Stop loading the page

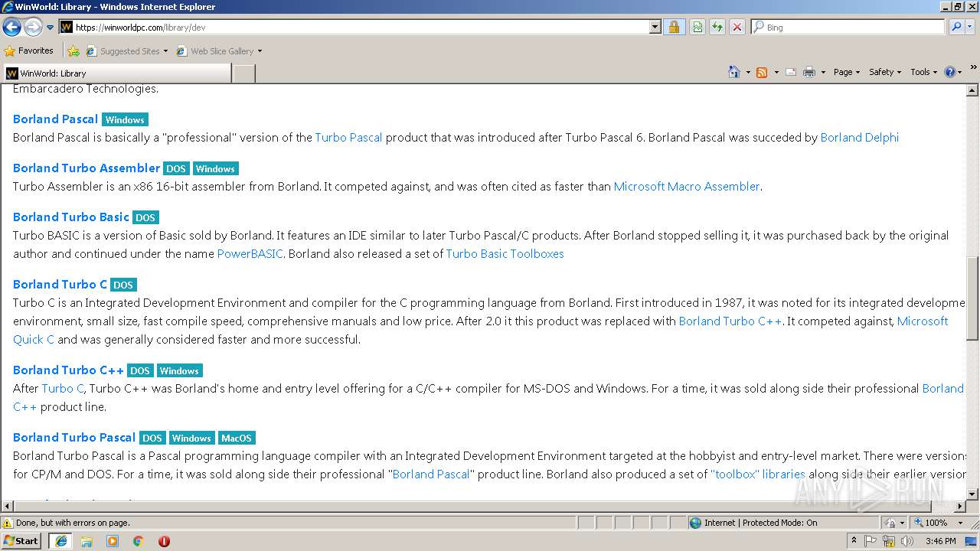[737, 27]
